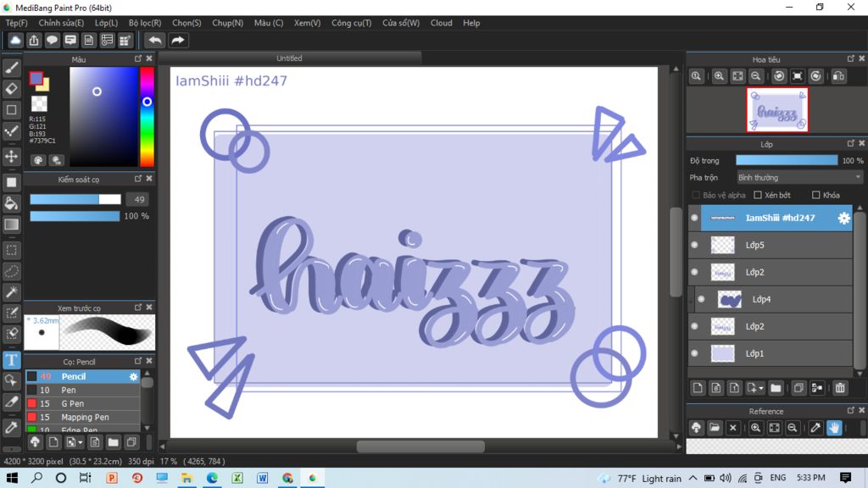The image size is (868, 488).
Task: Open Word from the taskbar
Action: [262, 478]
